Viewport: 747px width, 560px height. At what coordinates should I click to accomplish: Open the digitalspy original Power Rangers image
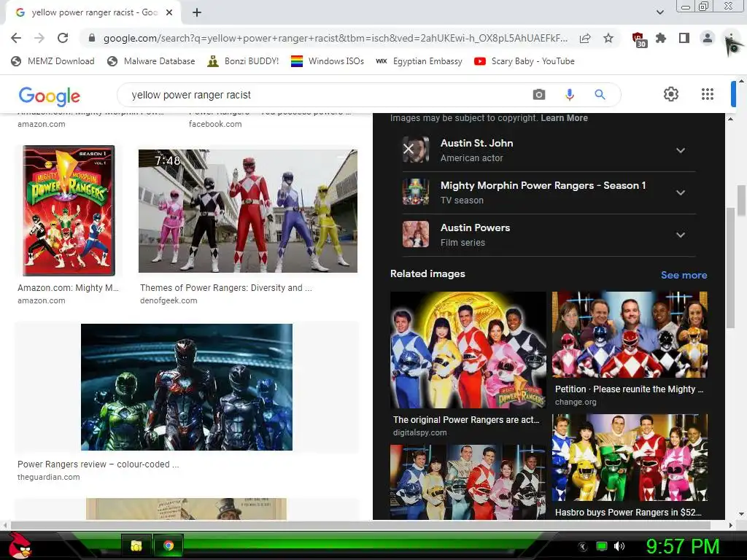tap(468, 350)
